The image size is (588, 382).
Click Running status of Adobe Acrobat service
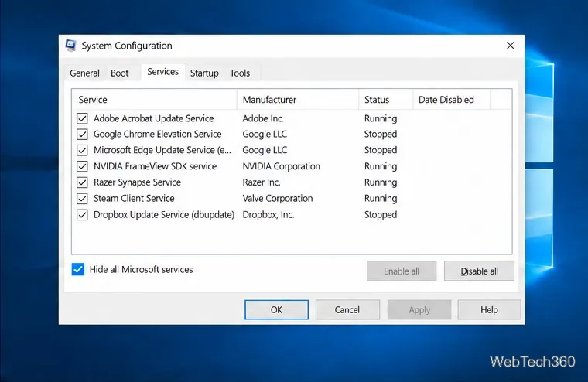[381, 118]
